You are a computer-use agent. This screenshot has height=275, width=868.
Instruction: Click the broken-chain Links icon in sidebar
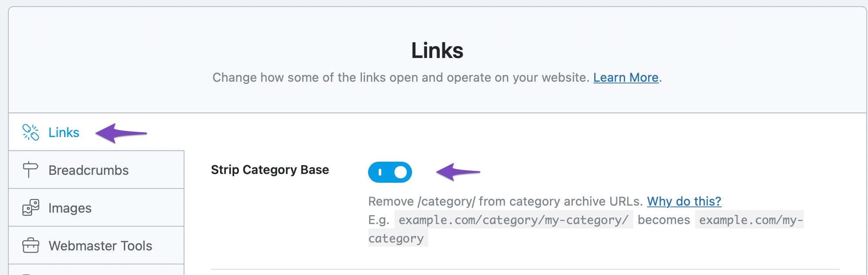[x=31, y=132]
